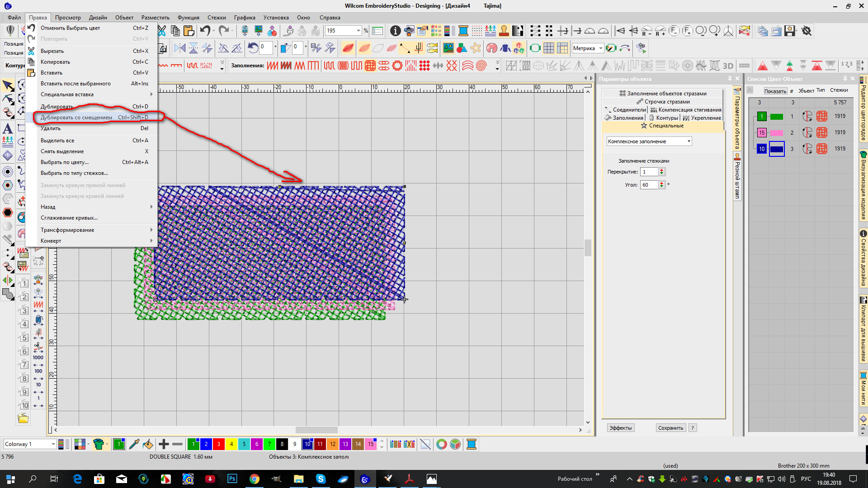
Task: Click the mirror horizontally icon
Action: pyautogui.click(x=179, y=48)
